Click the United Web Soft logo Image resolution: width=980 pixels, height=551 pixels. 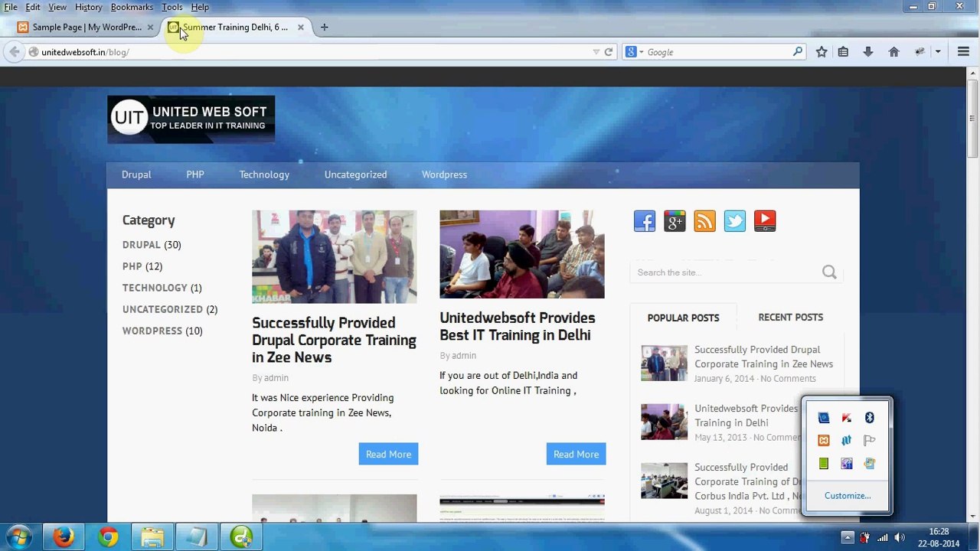coord(191,119)
